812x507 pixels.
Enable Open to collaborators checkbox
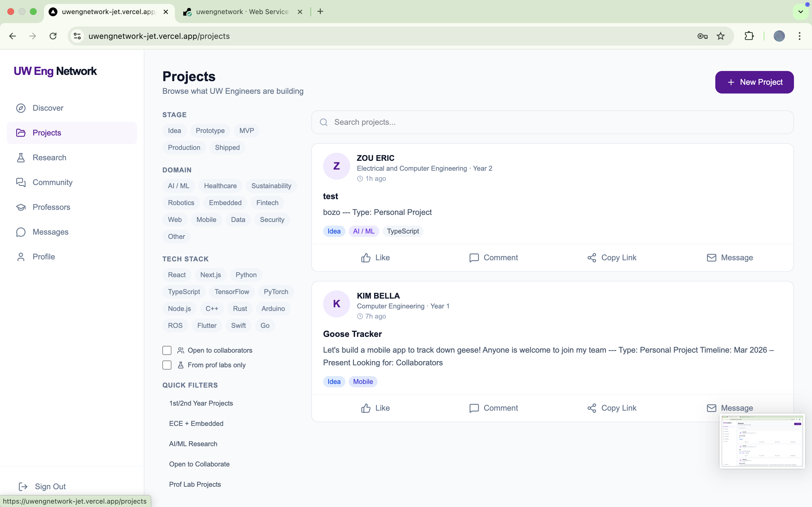point(167,350)
